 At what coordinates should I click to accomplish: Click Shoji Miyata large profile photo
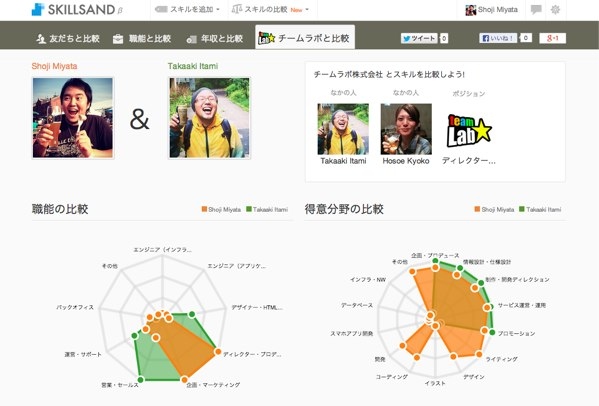[x=73, y=118]
